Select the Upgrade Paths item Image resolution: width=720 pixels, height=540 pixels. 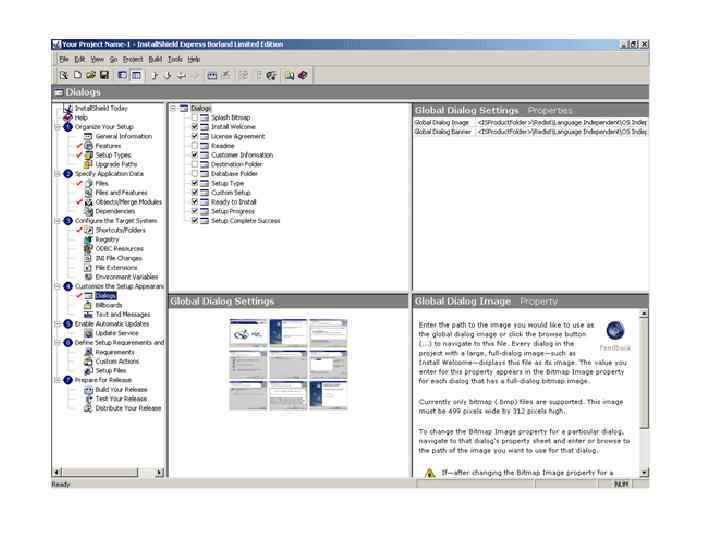116,164
